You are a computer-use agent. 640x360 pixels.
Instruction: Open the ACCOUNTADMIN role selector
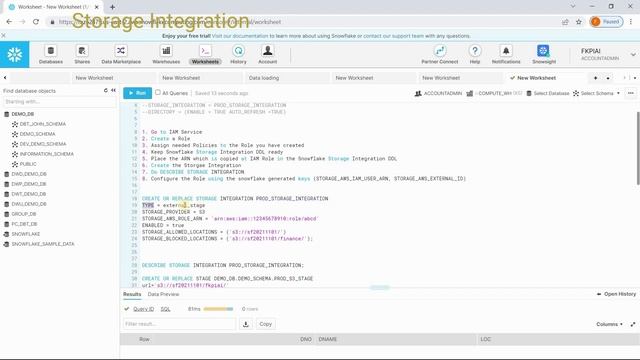click(x=438, y=93)
